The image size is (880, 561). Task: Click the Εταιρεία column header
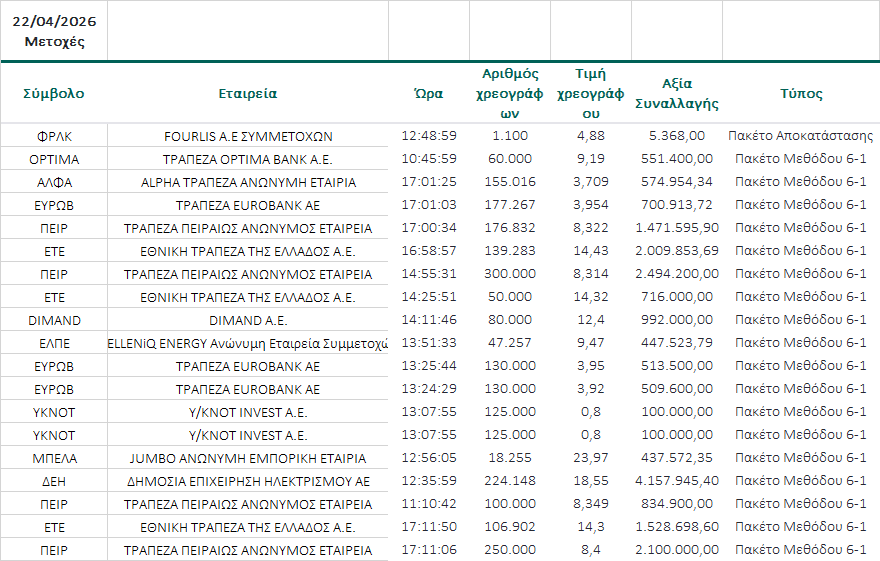click(248, 93)
